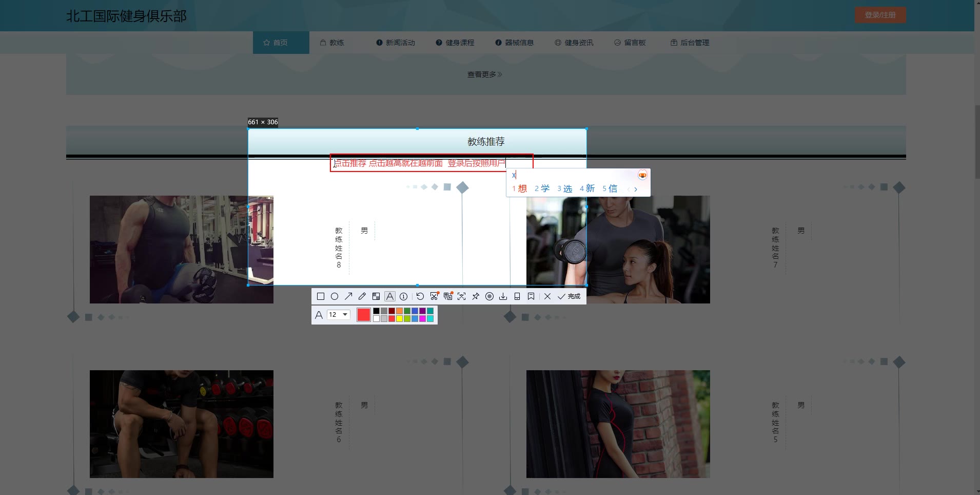Click inside the red annotation text box
980x495 pixels.
point(432,163)
